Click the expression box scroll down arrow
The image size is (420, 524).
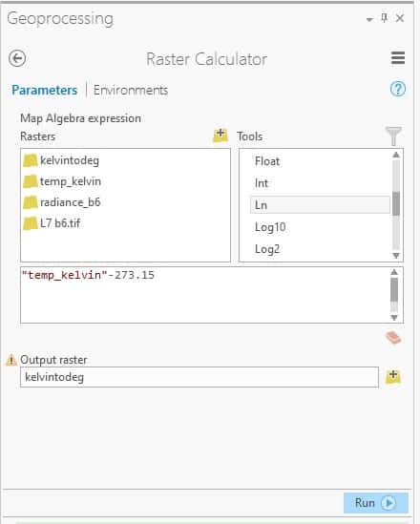[x=394, y=318]
